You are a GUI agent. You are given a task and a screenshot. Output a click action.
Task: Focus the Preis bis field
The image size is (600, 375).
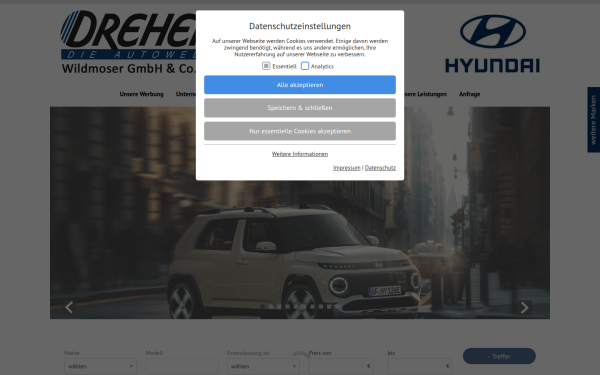[420, 366]
